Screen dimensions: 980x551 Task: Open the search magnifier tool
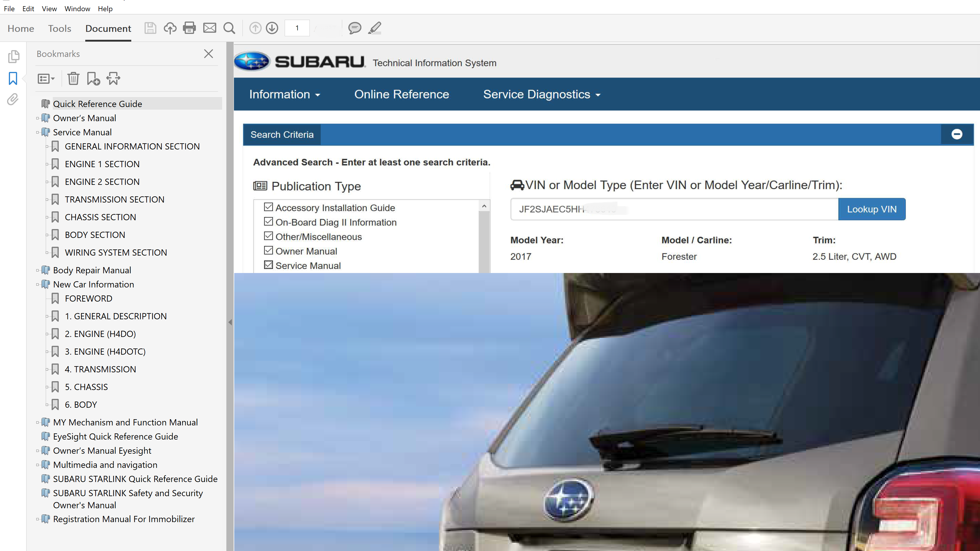pos(230,28)
